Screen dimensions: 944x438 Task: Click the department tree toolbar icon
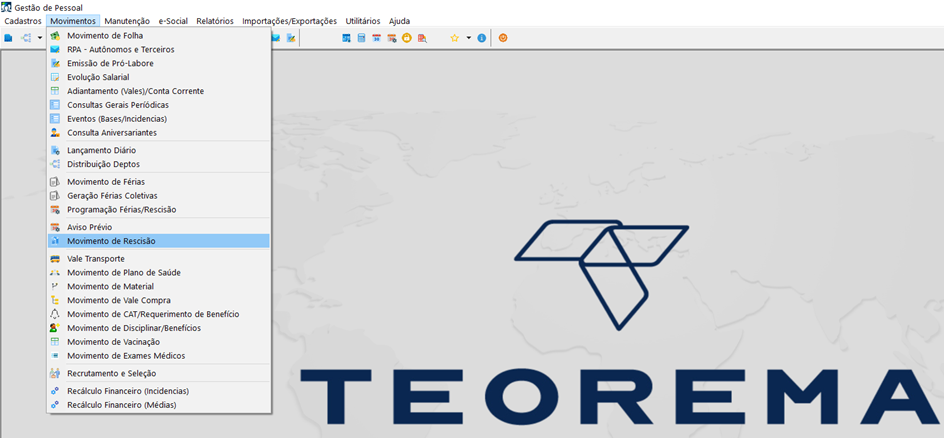[x=26, y=38]
